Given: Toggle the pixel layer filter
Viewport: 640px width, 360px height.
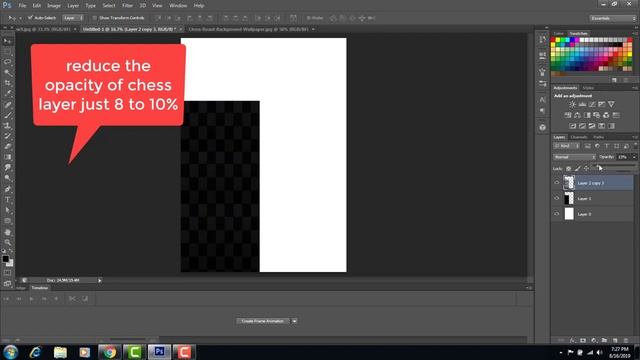Looking at the screenshot, I should 588,146.
